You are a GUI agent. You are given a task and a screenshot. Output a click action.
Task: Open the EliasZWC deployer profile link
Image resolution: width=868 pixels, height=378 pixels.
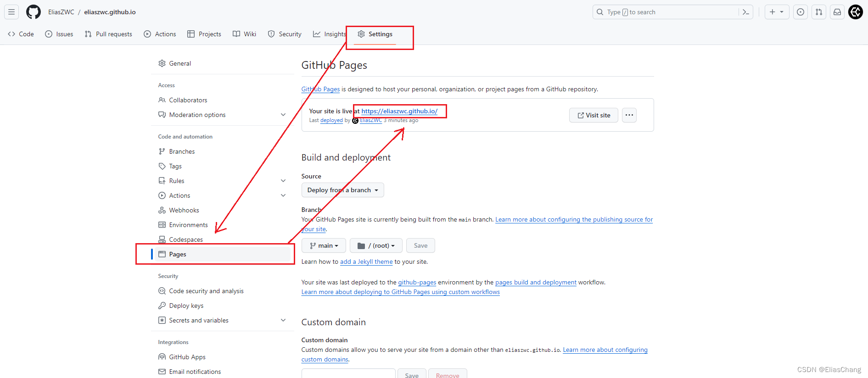click(371, 120)
